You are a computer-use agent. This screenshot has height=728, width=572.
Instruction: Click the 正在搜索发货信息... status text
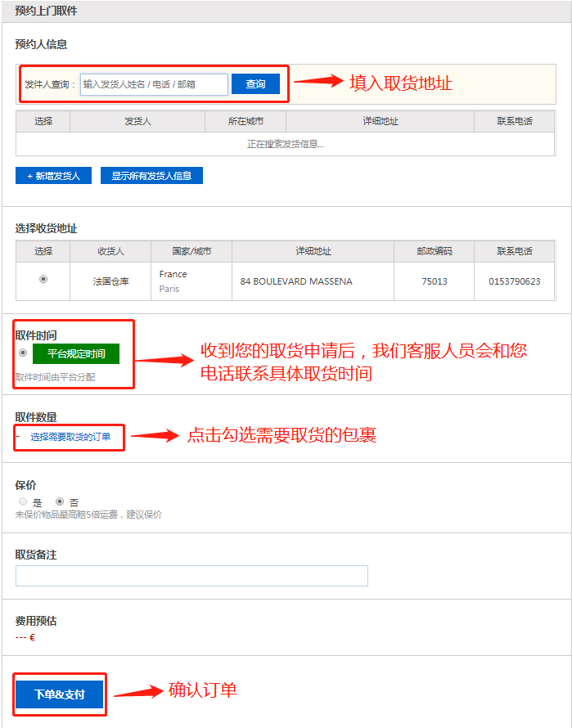pyautogui.click(x=286, y=145)
